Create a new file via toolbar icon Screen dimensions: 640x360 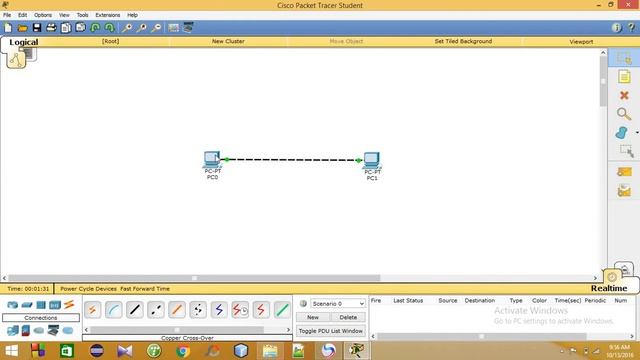coord(8,28)
